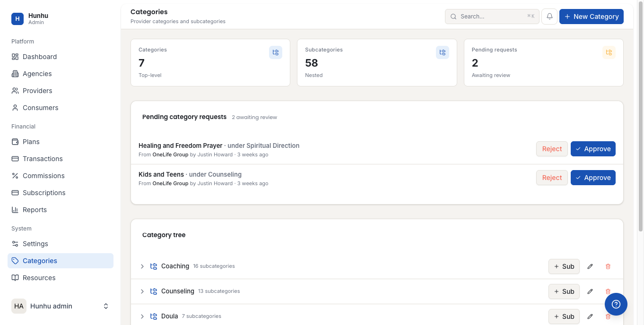Image resolution: width=644 pixels, height=325 pixels.
Task: Open the Hunhu admin account switcher
Action: [x=61, y=306]
